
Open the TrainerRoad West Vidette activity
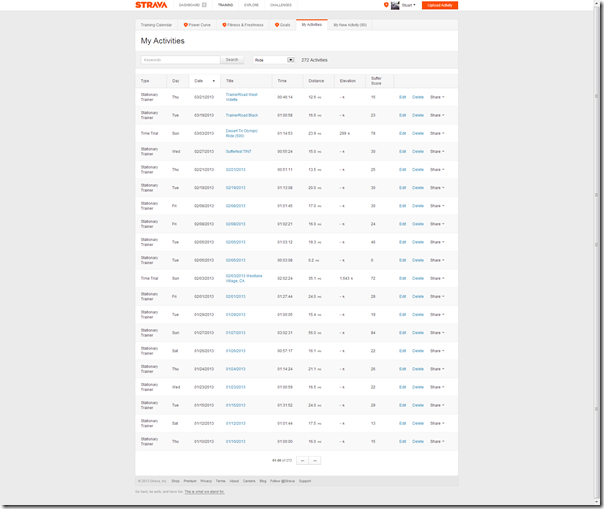click(242, 97)
